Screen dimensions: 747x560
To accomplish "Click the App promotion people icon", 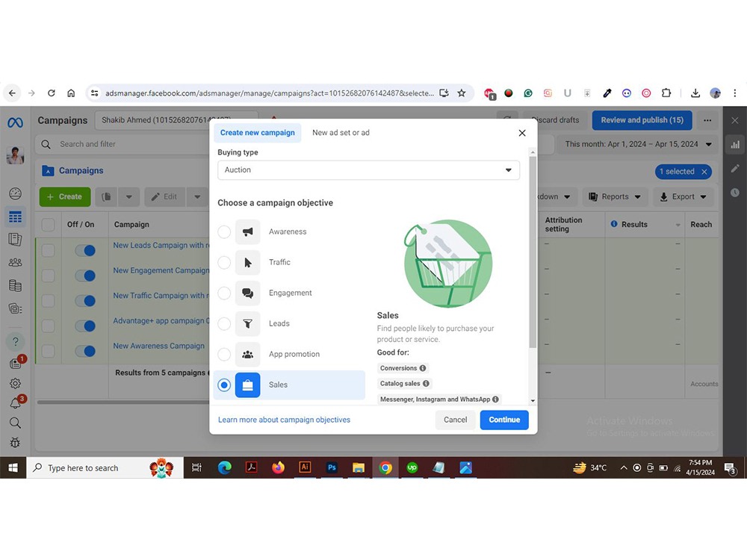I will 248,354.
